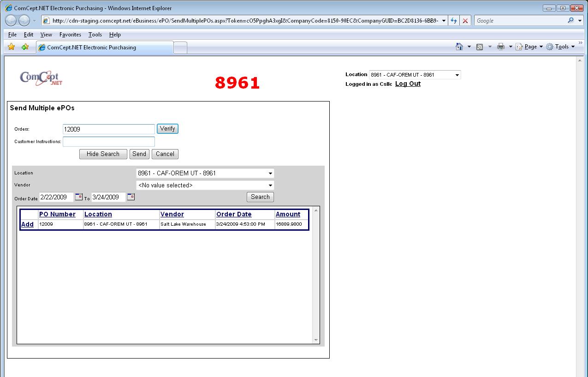The image size is (588, 377).
Task: Open the Vendor dropdown list
Action: coord(270,186)
